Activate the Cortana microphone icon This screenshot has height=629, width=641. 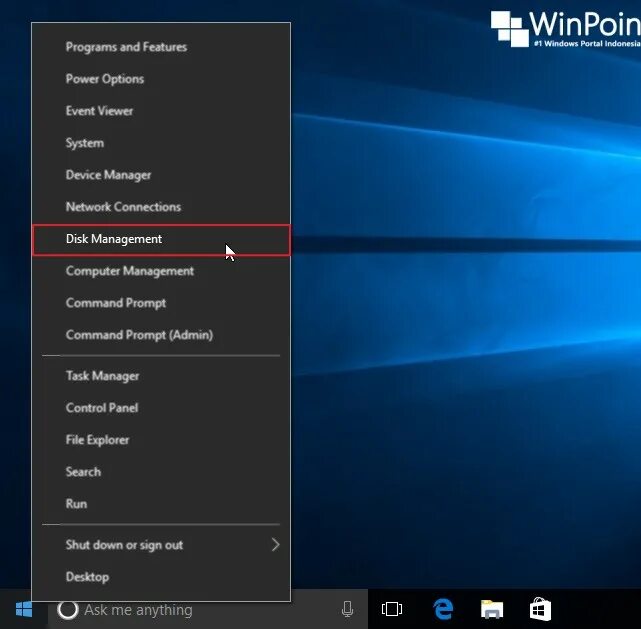[x=347, y=609]
